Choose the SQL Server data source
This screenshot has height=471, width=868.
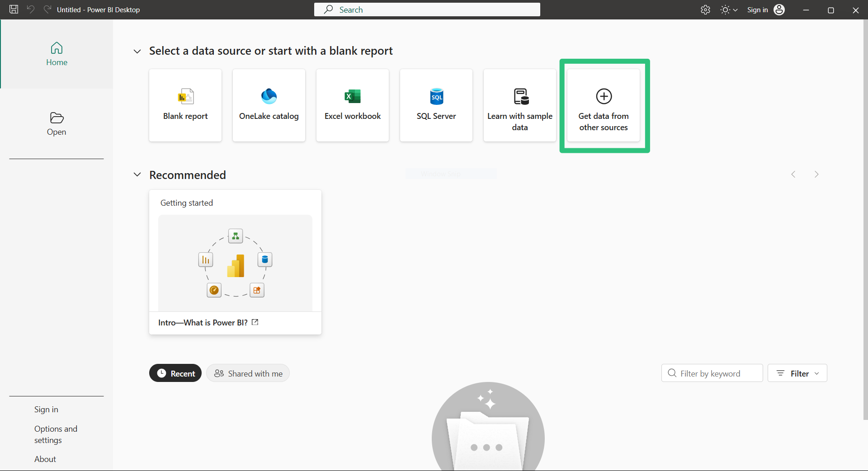pos(436,105)
